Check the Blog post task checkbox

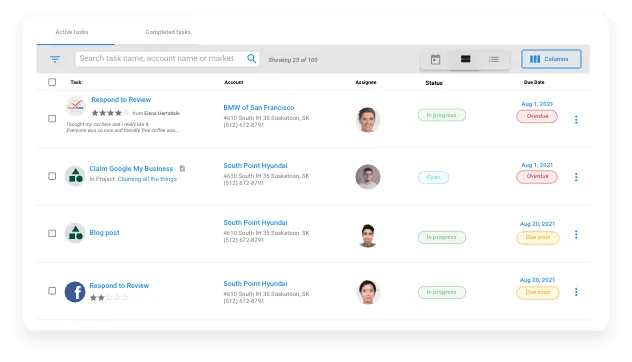[52, 233]
